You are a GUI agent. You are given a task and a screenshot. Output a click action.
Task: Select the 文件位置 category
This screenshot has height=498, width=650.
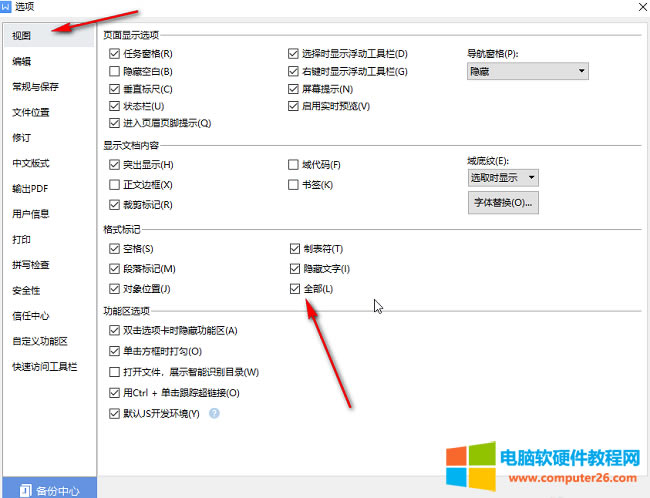click(31, 112)
